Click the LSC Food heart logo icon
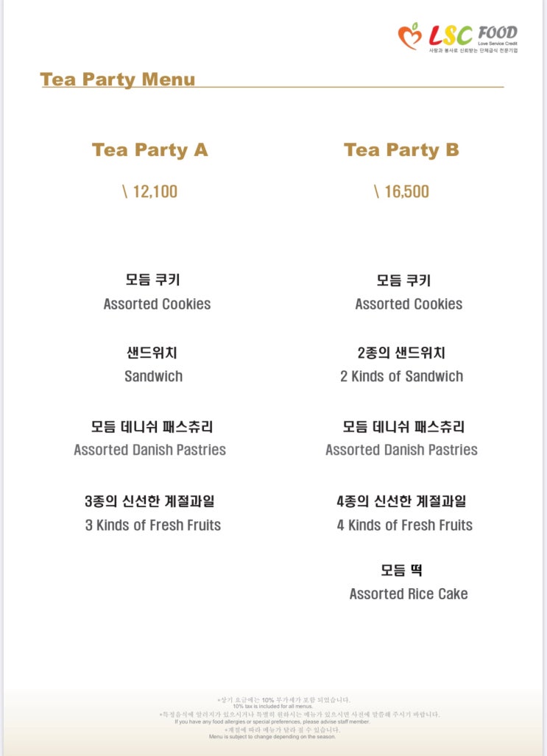This screenshot has height=756, width=547. (410, 35)
